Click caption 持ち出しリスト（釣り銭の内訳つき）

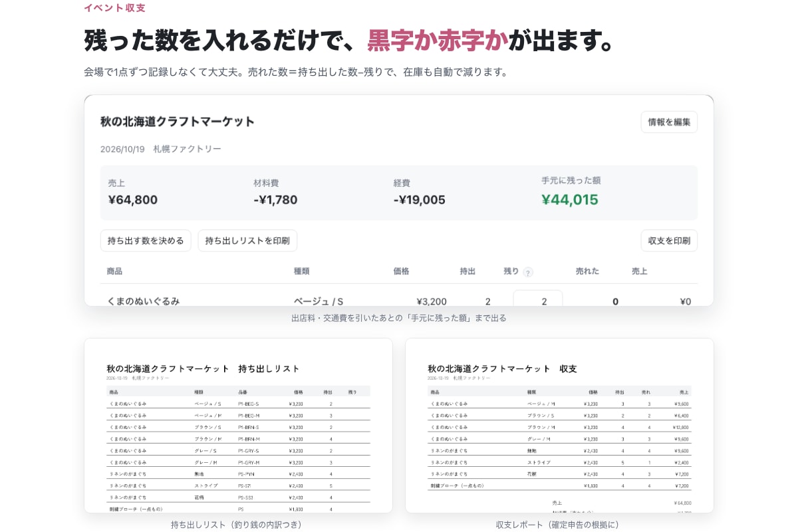237,525
